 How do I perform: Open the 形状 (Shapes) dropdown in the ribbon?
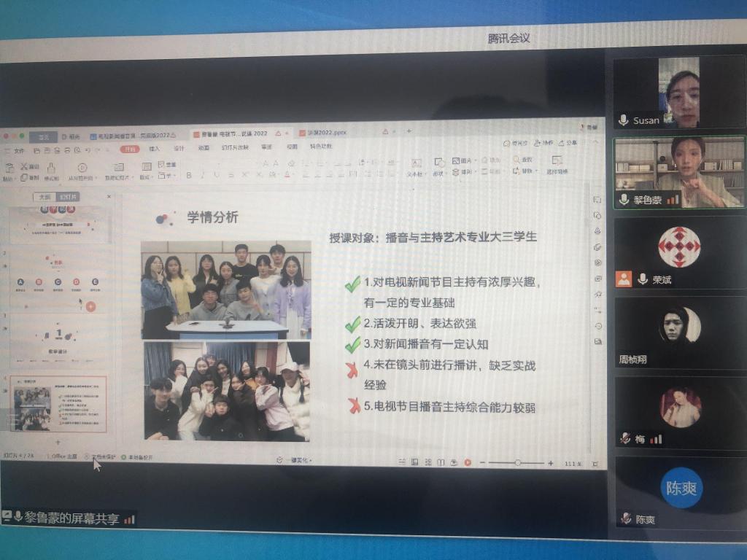(x=439, y=174)
